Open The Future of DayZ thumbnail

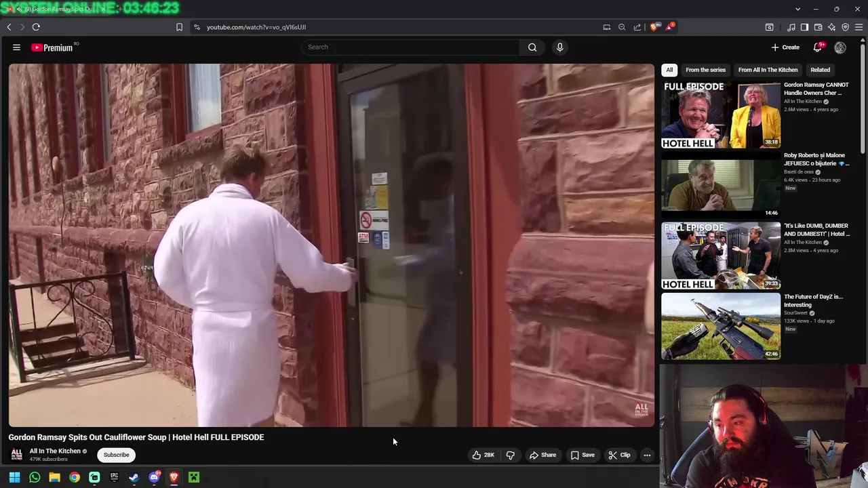(721, 326)
